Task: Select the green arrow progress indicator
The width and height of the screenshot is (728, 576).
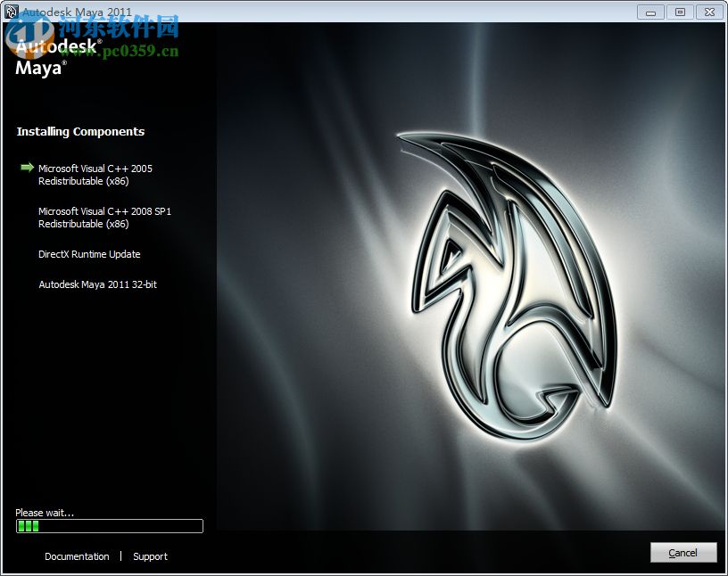Action: click(x=26, y=166)
